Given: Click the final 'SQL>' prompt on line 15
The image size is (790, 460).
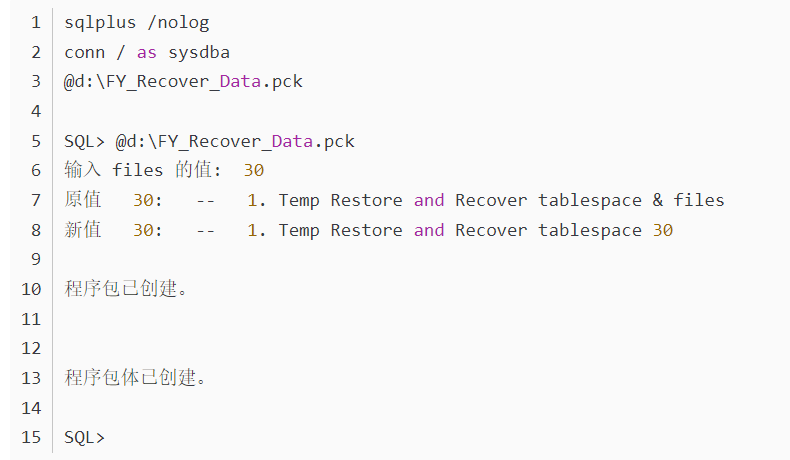Looking at the screenshot, I should [84, 437].
